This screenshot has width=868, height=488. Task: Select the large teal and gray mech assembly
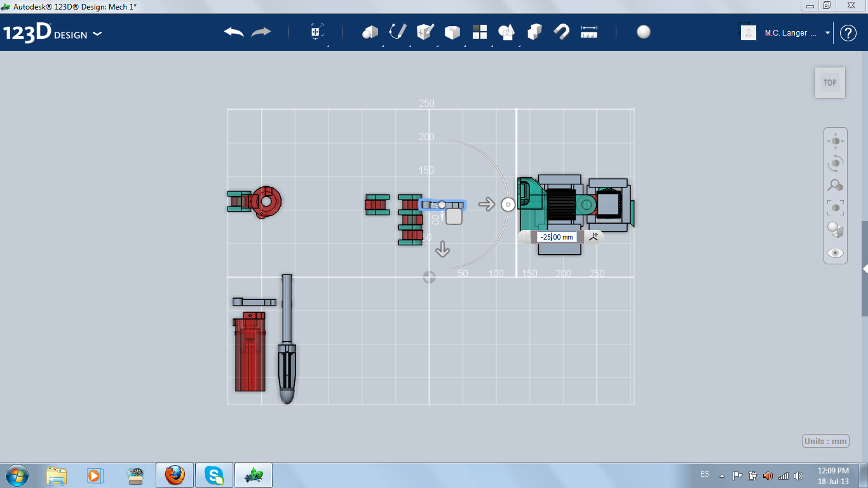pyautogui.click(x=576, y=216)
